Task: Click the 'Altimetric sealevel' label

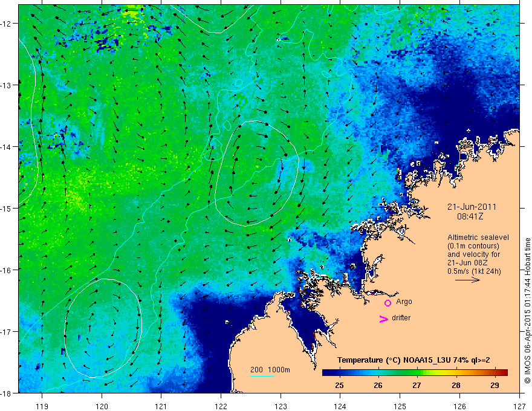Action: pos(478,238)
